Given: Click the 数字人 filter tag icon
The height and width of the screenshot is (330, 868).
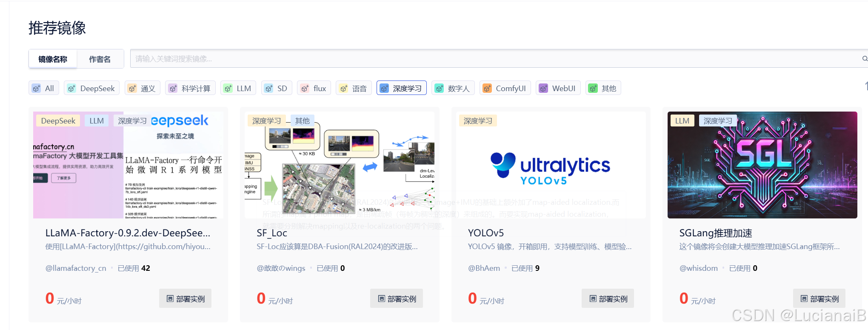Looking at the screenshot, I should click(x=439, y=88).
